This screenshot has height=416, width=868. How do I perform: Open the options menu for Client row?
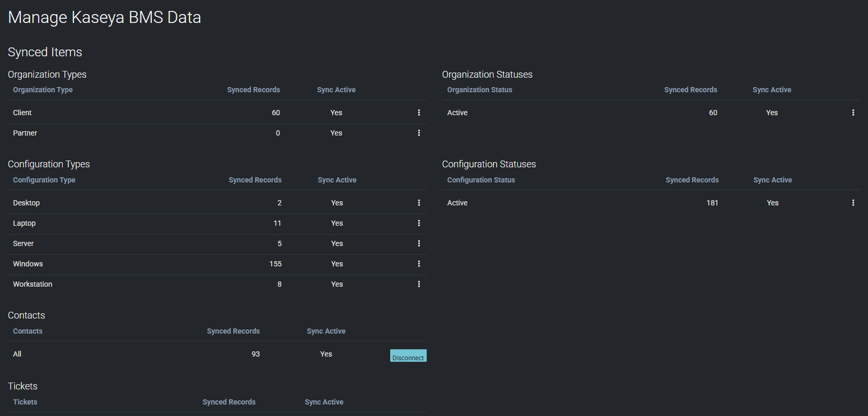[x=419, y=113]
